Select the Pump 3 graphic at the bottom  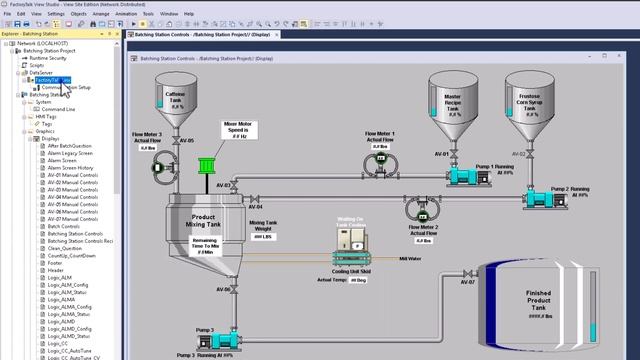219,341
